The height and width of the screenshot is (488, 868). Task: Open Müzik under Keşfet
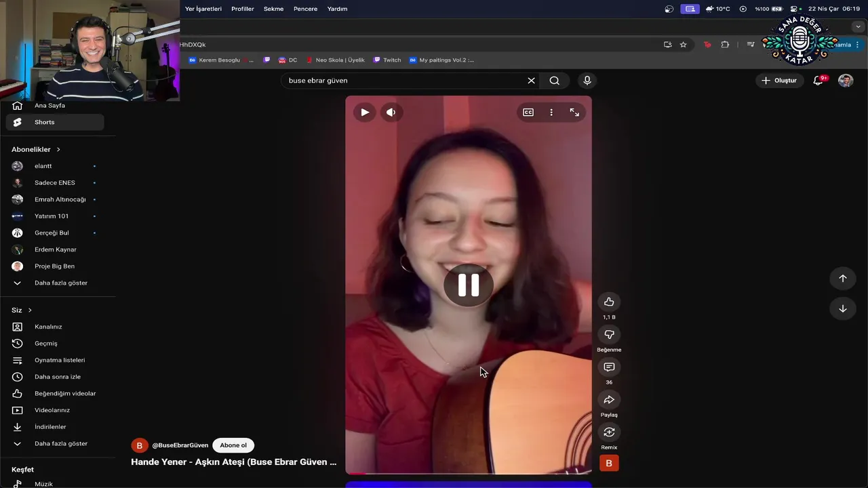(55, 483)
